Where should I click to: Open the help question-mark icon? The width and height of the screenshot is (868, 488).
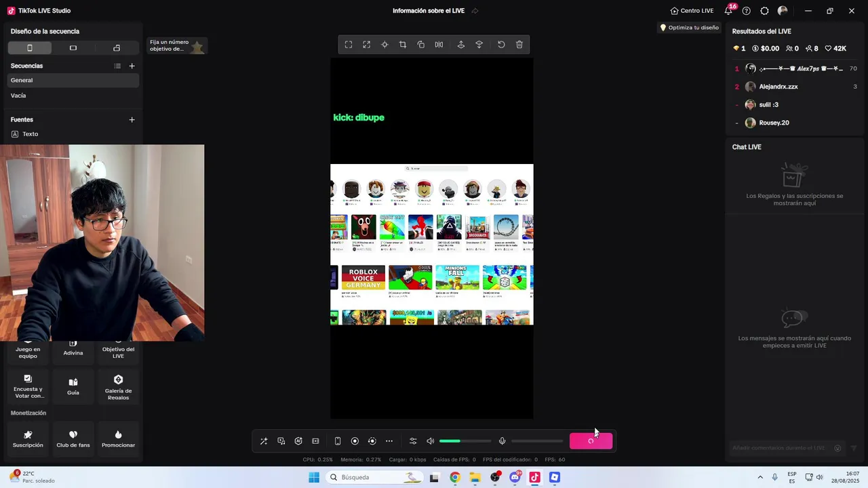747,11
